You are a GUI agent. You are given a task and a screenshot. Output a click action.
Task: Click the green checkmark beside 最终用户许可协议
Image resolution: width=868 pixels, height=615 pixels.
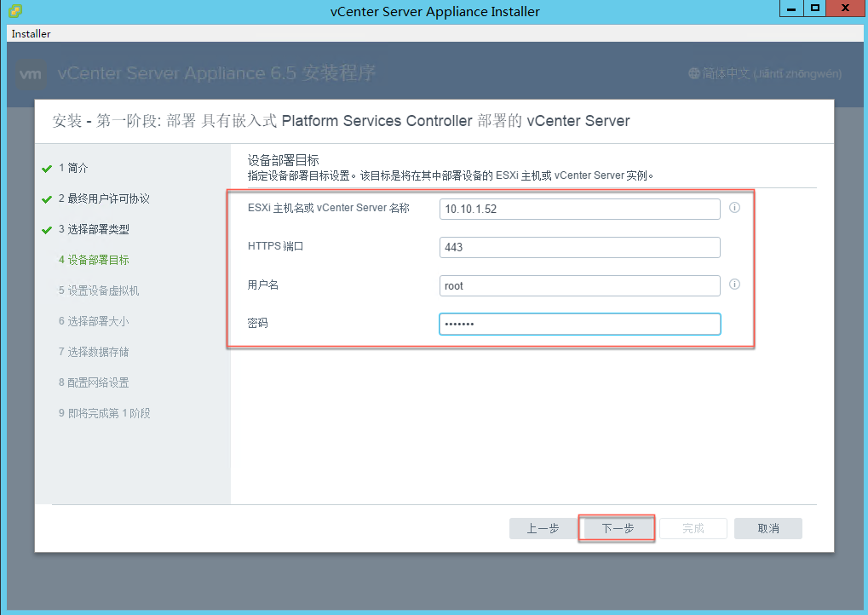coord(47,199)
